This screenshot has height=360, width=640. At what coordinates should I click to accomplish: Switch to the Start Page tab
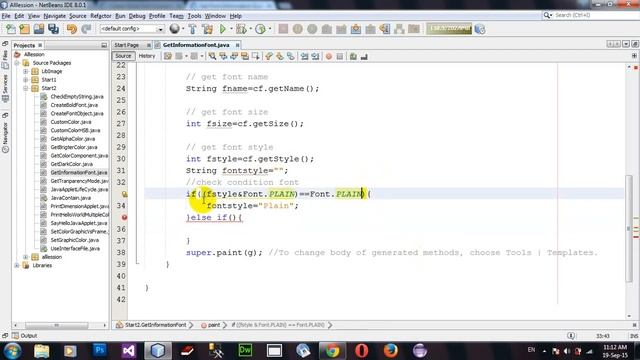click(127, 45)
